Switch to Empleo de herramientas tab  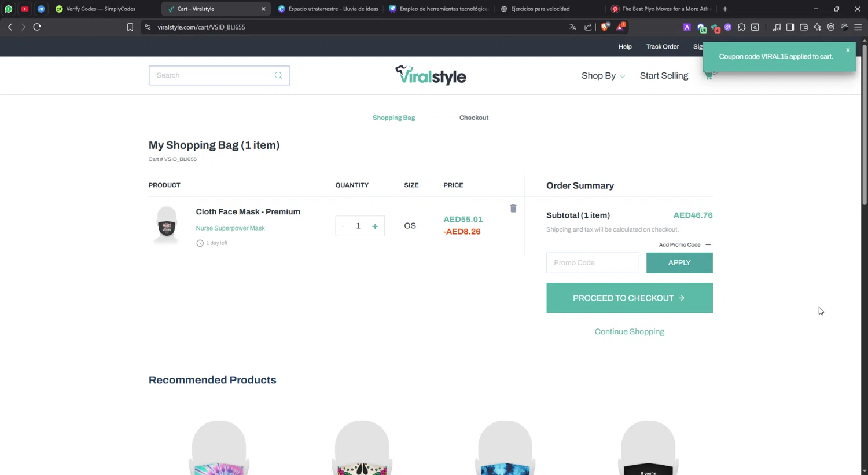tap(439, 9)
